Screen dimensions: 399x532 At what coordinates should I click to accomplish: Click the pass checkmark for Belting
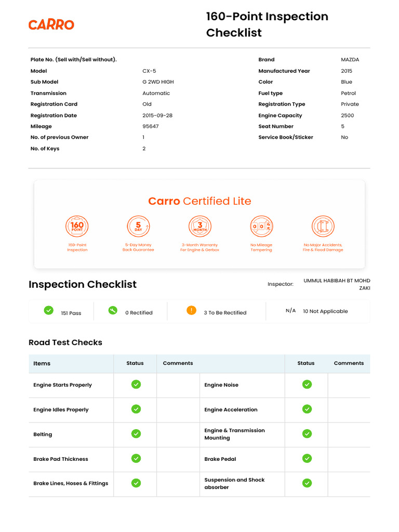pos(136,434)
